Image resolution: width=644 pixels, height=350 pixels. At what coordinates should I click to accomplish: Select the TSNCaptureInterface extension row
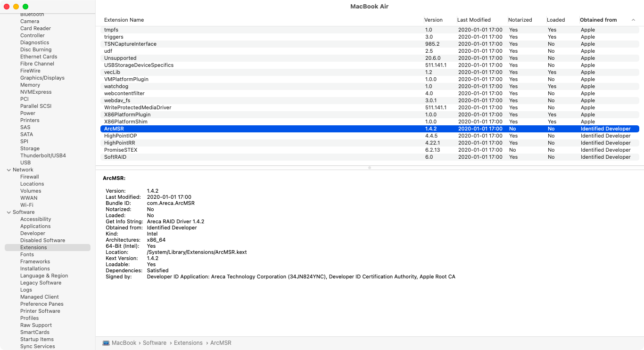pyautogui.click(x=370, y=44)
